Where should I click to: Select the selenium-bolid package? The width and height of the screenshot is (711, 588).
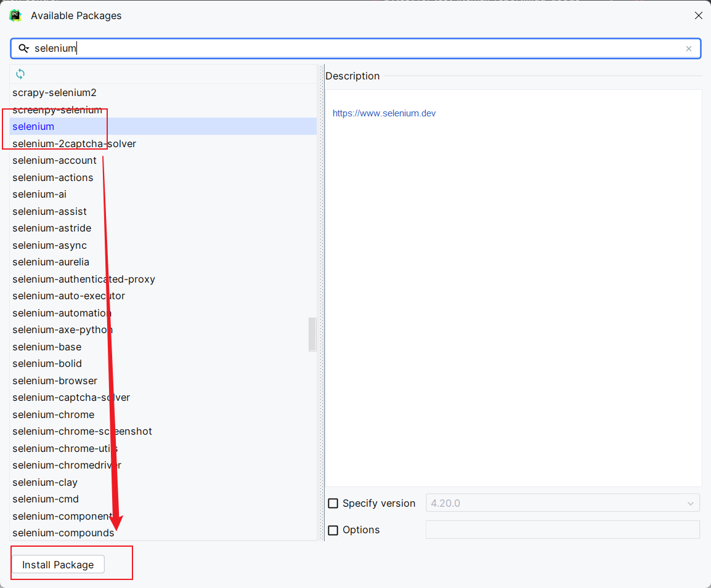click(x=163, y=364)
